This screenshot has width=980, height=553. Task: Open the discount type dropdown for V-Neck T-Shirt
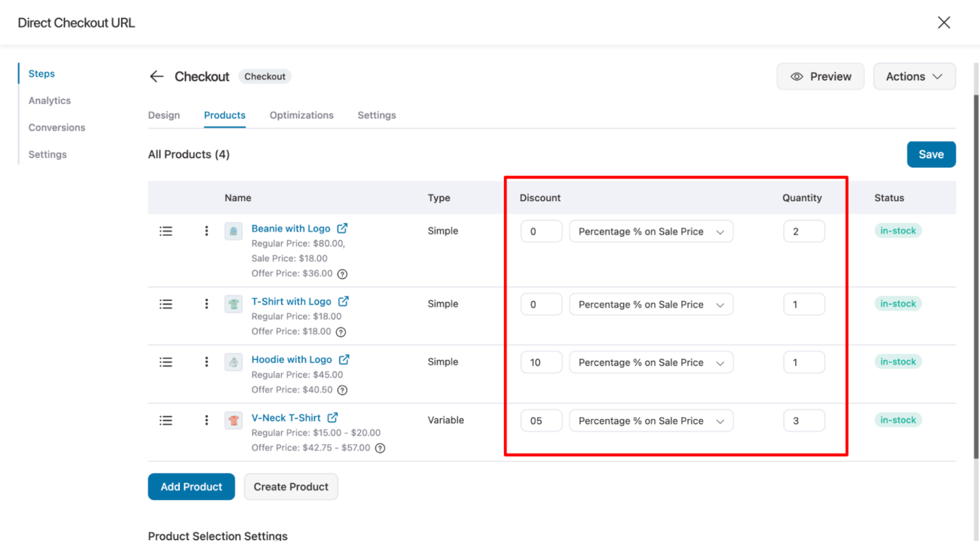(x=650, y=420)
